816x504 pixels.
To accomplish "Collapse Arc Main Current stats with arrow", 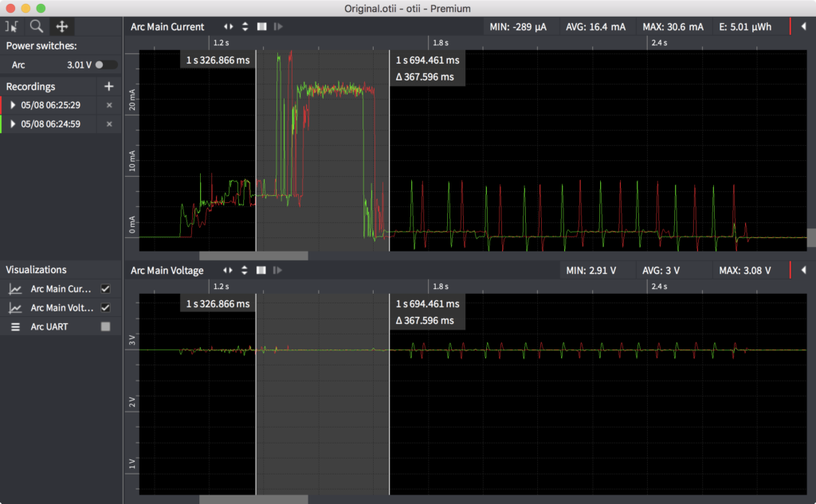I will [803, 27].
